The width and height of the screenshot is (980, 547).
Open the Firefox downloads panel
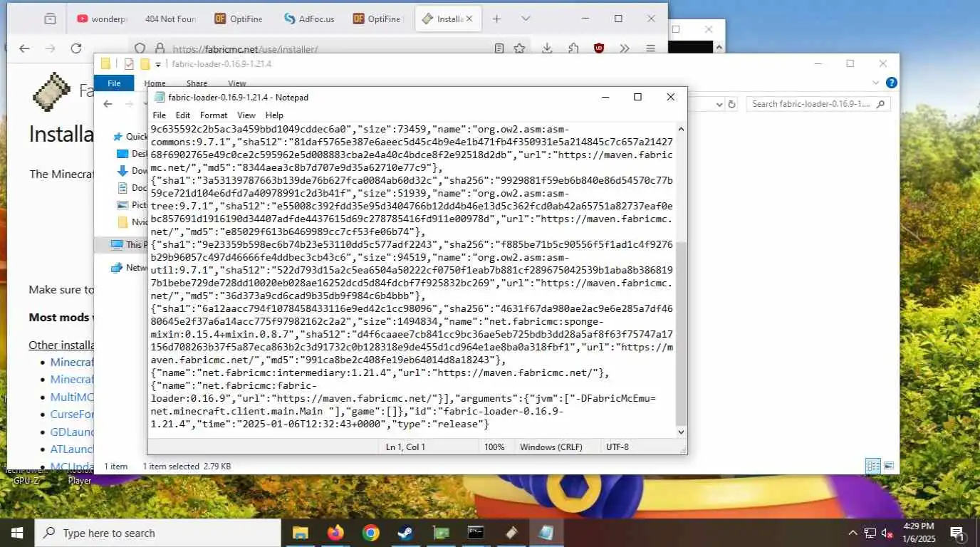[x=547, y=48]
